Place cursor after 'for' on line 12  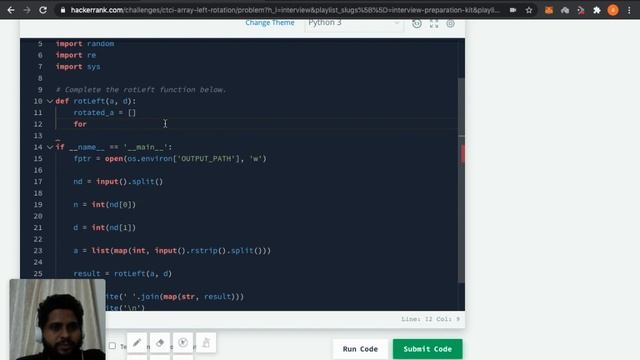pos(87,124)
